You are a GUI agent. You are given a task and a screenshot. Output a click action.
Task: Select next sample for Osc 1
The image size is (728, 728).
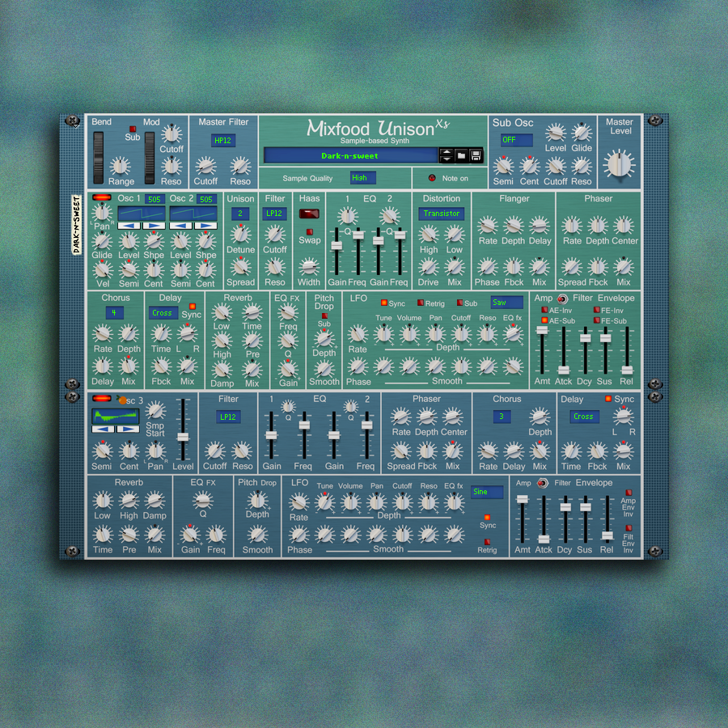point(154,226)
